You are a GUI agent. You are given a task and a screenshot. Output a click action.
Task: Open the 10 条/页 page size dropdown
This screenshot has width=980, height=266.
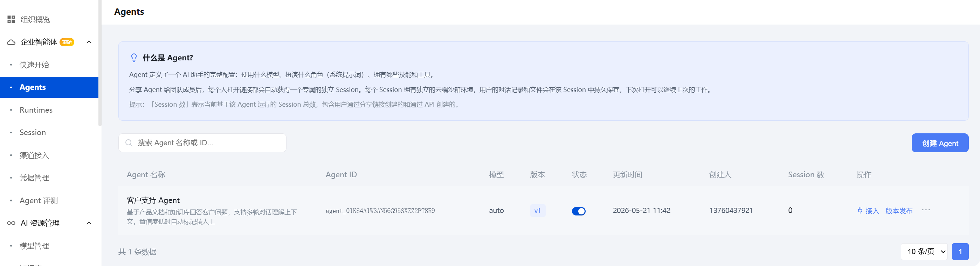pyautogui.click(x=924, y=252)
